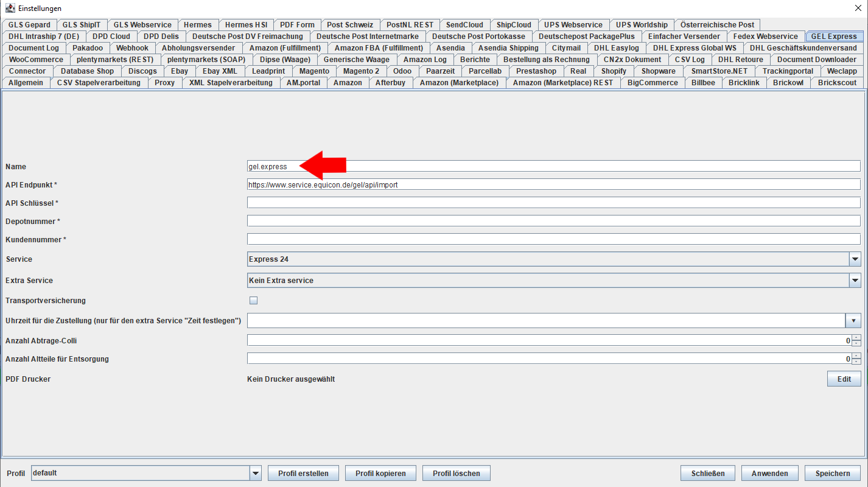Open the Document Downloader tab
868x487 pixels.
pos(817,60)
